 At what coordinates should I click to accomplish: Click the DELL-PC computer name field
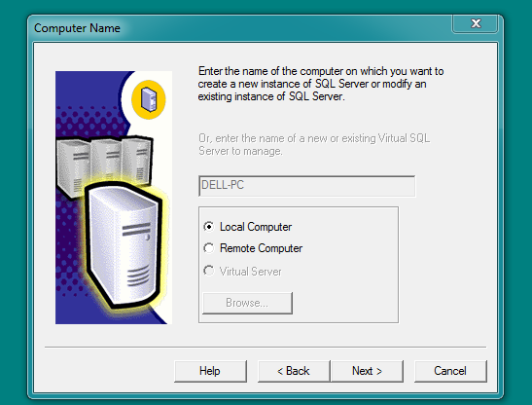306,186
